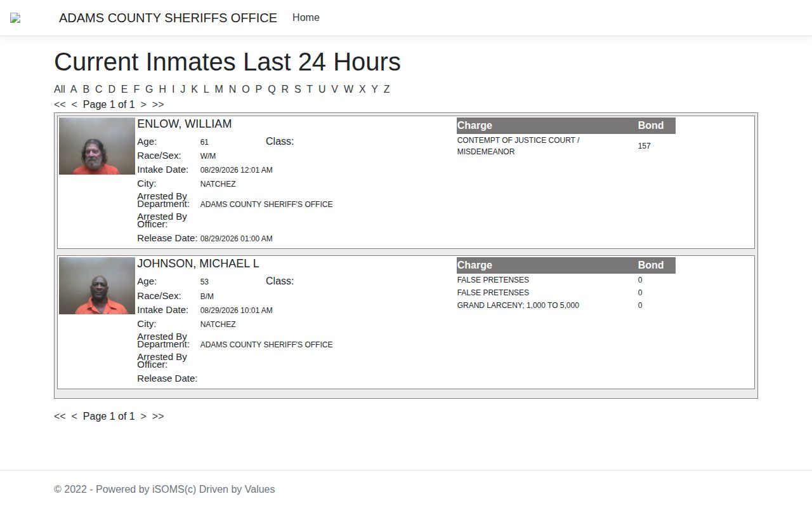
Task: Click release date 08/29/2026 01:00 AM
Action: [x=237, y=239]
